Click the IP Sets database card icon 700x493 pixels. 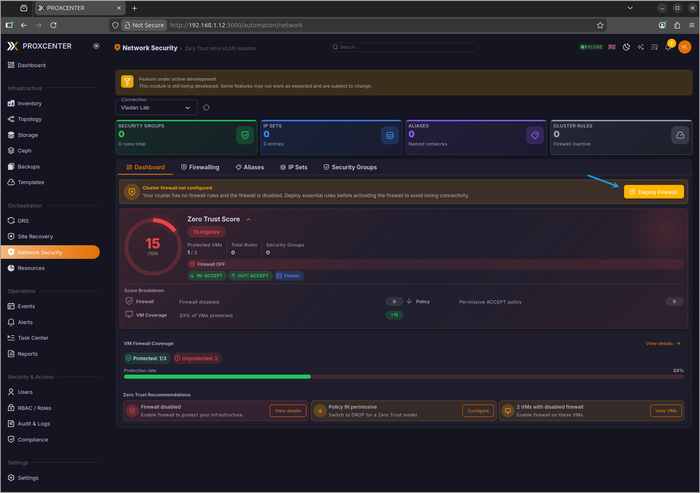coord(390,135)
